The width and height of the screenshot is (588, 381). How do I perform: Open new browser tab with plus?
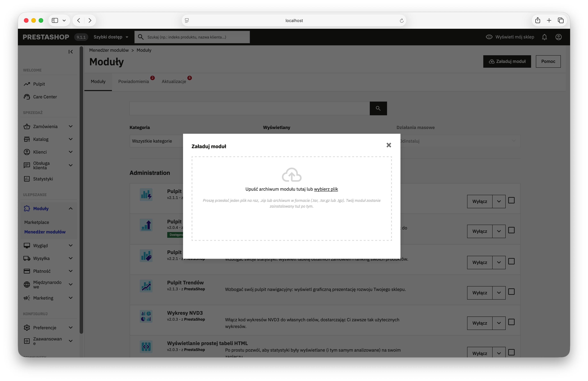coord(549,20)
